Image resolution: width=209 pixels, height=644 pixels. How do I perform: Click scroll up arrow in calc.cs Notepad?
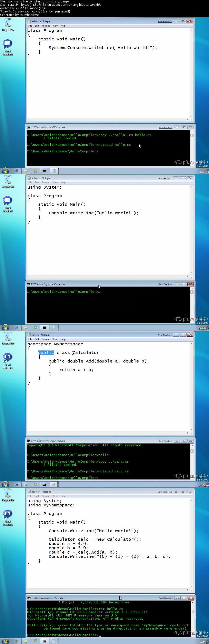pos(191,344)
